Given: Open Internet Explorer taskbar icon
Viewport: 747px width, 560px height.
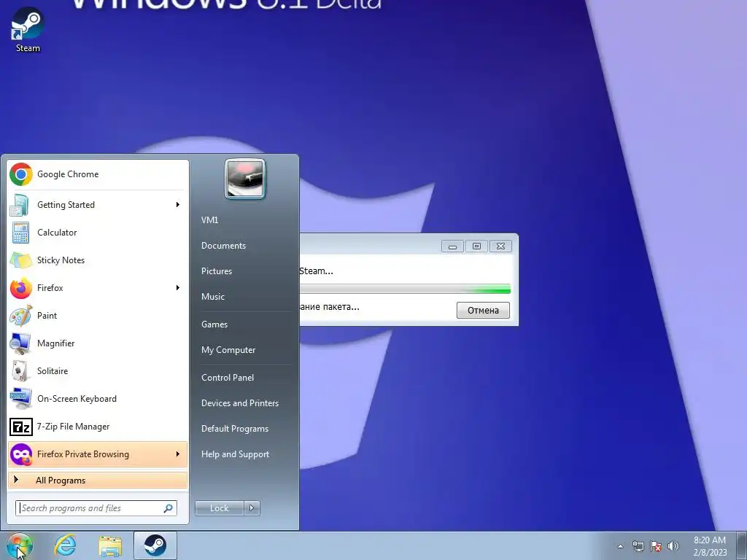Looking at the screenshot, I should pos(65,545).
